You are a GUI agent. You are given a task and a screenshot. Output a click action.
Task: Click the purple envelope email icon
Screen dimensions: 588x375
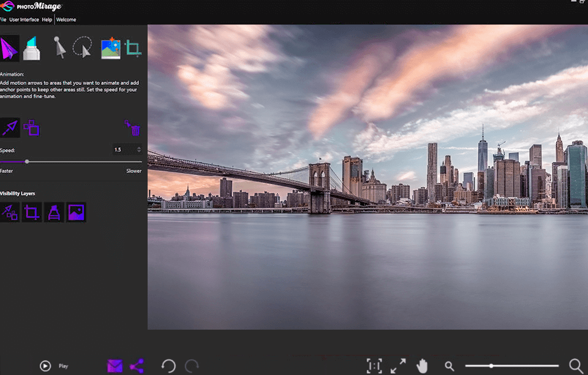pos(115,366)
